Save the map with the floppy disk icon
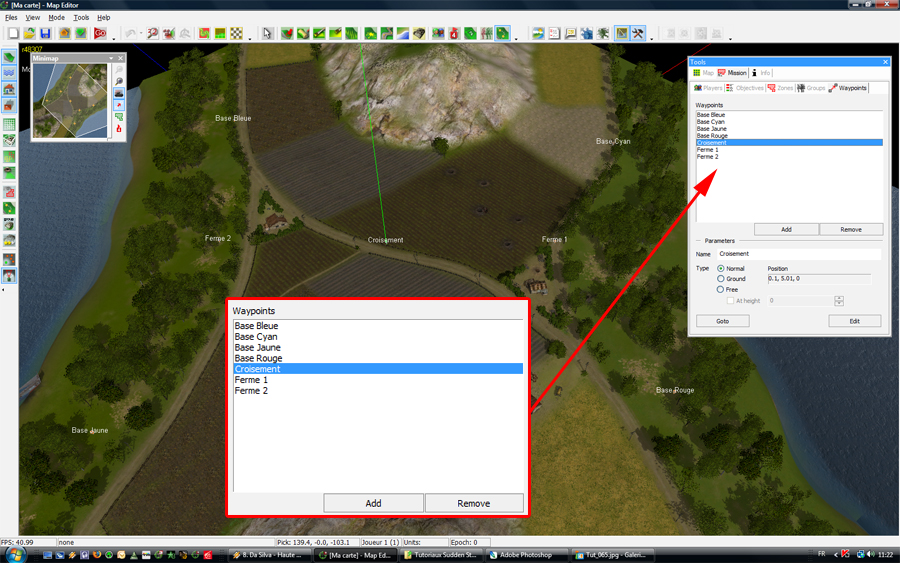The image size is (900, 563). (45, 33)
